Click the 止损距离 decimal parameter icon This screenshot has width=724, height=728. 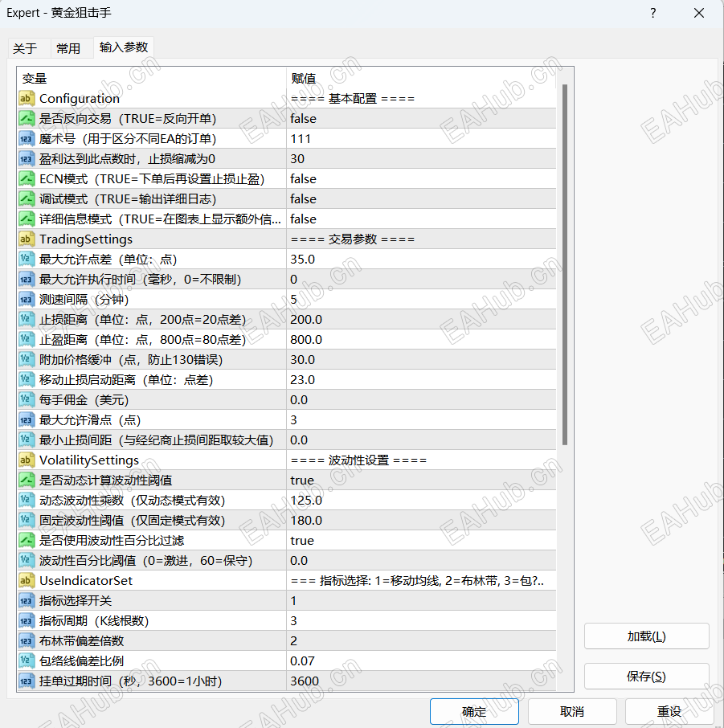[27, 319]
